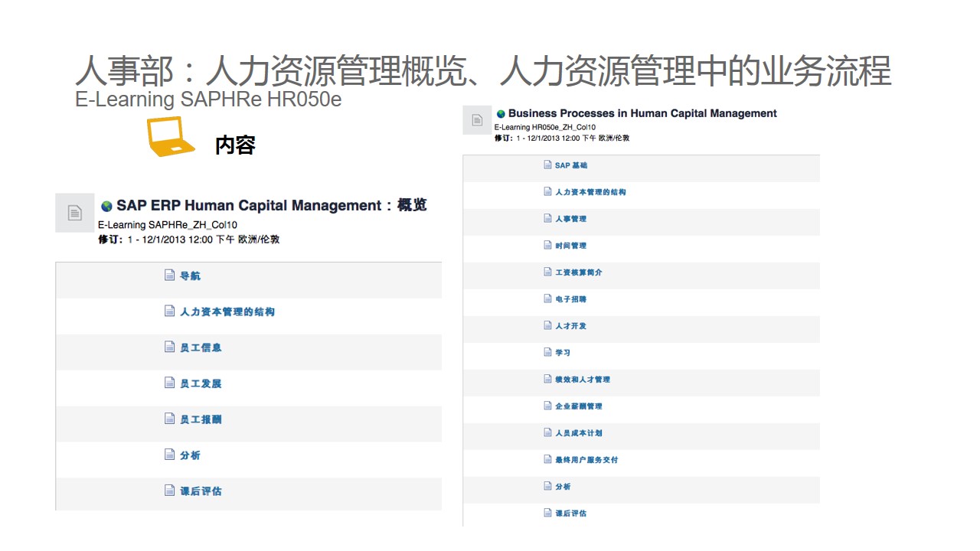The height and width of the screenshot is (551, 980).
Task: Click the 内容 label
Action: [235, 145]
